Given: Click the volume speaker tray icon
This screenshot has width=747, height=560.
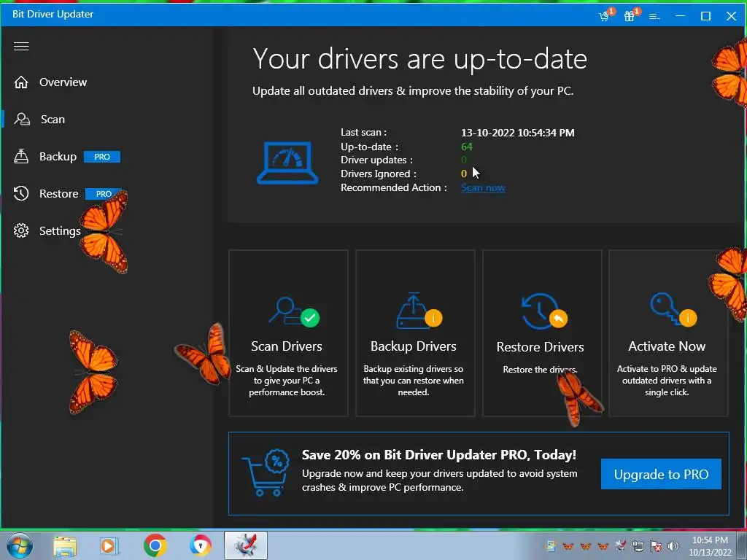Looking at the screenshot, I should point(673,546).
